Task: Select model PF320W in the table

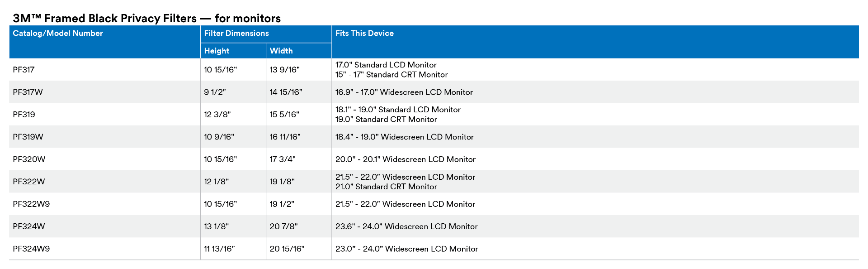Action: tap(29, 159)
